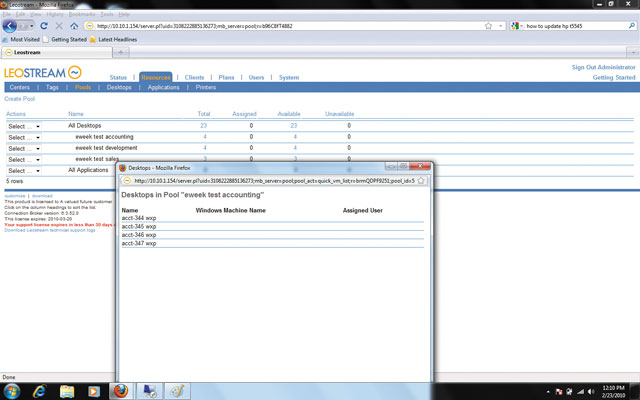The height and width of the screenshot is (400, 640).
Task: Go to the Clients tab
Action: [194, 78]
